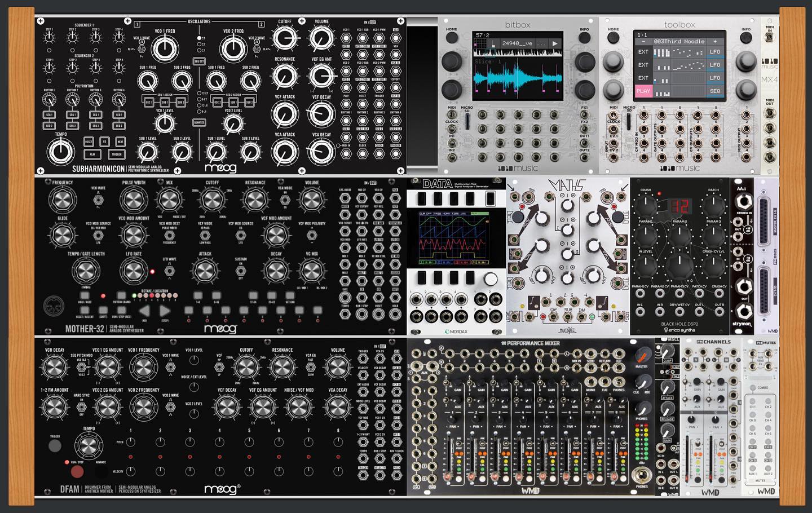Click the Mother-32 right arrow (STEP) button
Image resolution: width=812 pixels, height=513 pixels.
pos(165,310)
